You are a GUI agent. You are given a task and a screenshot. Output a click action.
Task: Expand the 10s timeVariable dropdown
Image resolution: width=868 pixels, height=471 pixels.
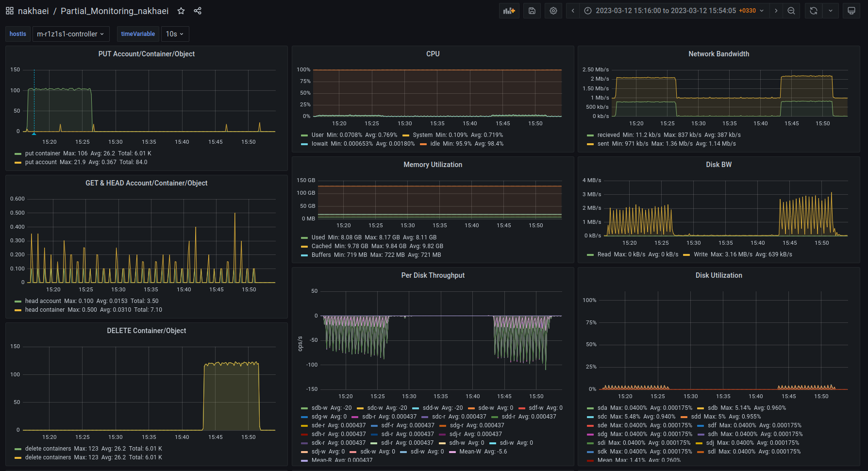point(175,34)
